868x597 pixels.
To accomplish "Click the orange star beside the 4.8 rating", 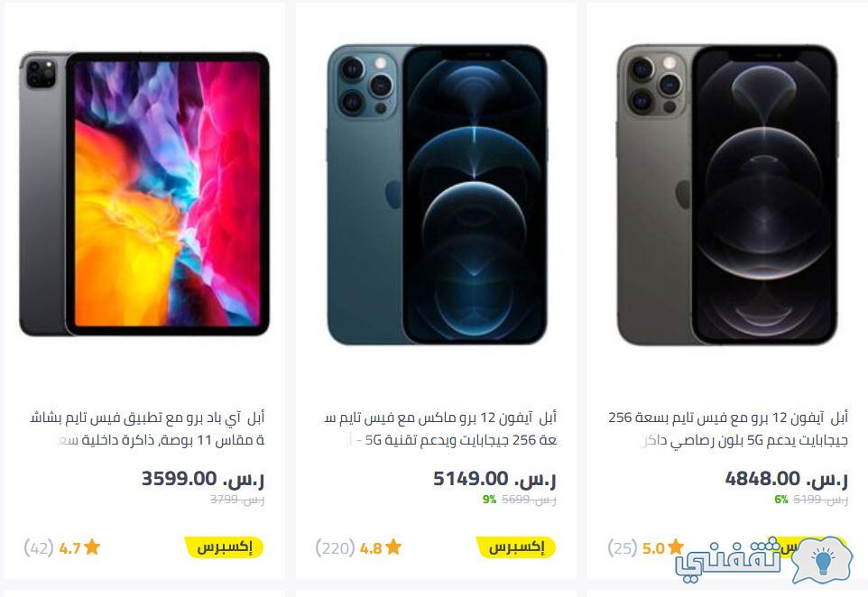I will (x=393, y=547).
